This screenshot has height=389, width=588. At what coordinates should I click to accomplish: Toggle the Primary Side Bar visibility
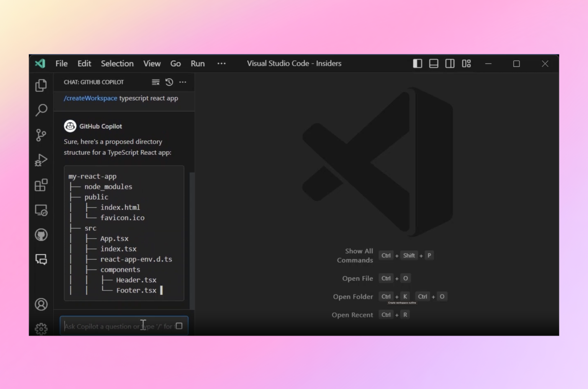click(417, 64)
